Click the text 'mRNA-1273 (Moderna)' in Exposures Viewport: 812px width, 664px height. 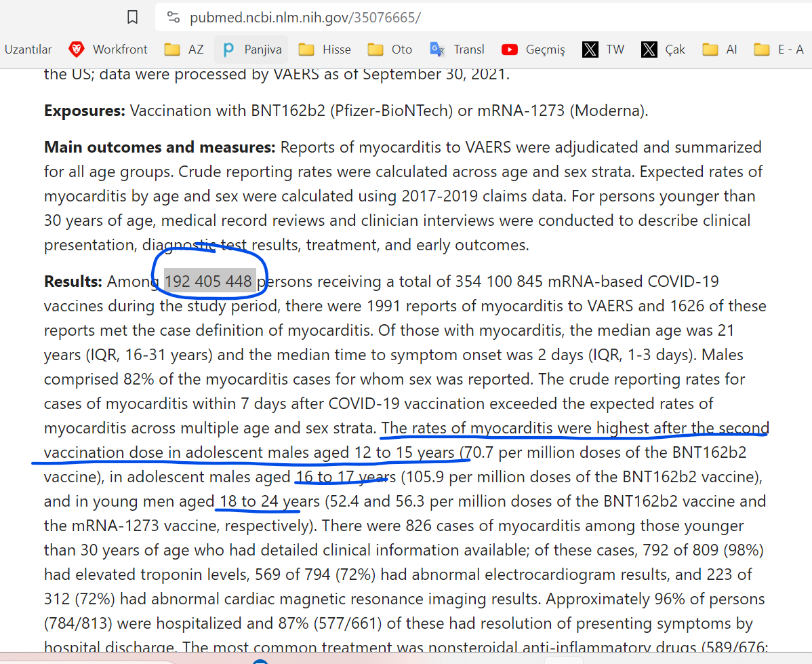pos(561,111)
